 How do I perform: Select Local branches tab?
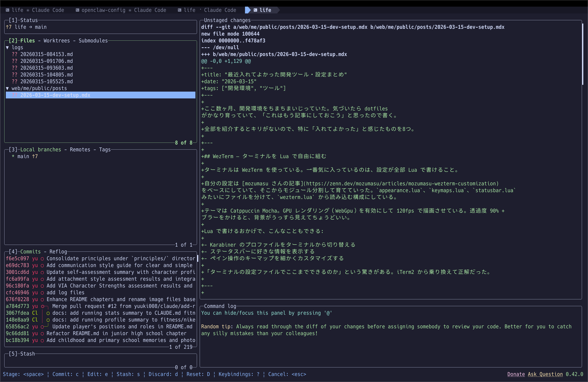40,150
